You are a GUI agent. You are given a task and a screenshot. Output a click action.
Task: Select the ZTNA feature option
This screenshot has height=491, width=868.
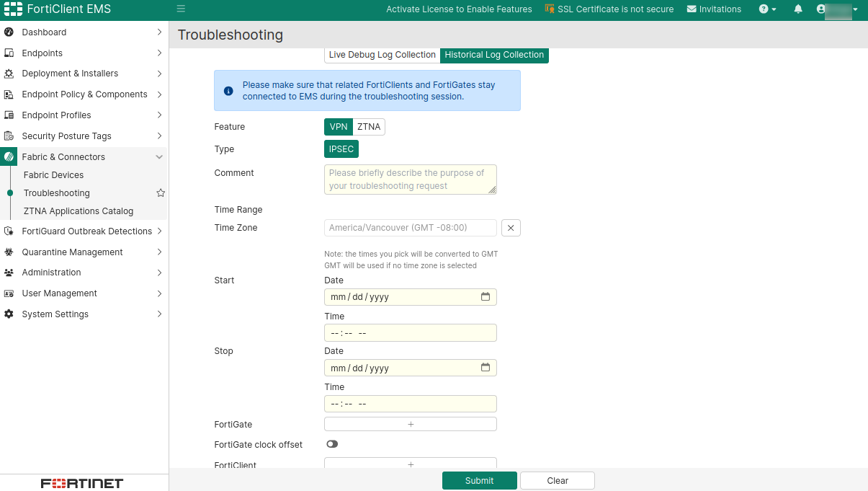[x=369, y=127]
